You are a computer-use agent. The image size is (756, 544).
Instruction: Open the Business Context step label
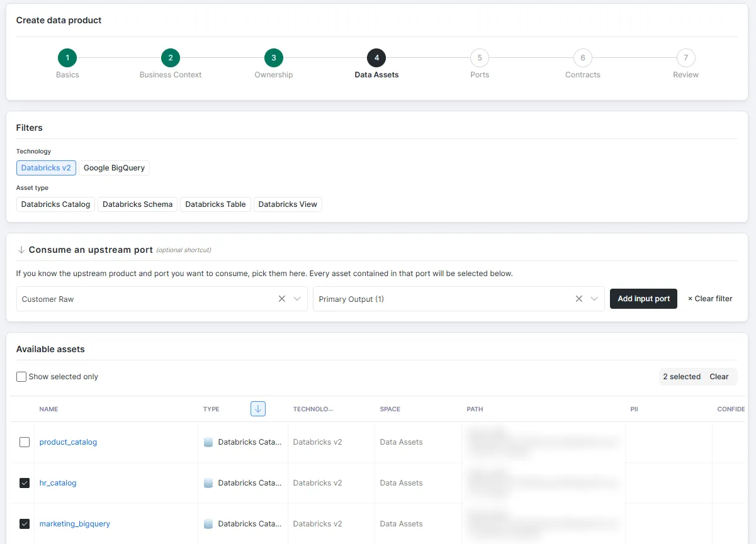171,75
